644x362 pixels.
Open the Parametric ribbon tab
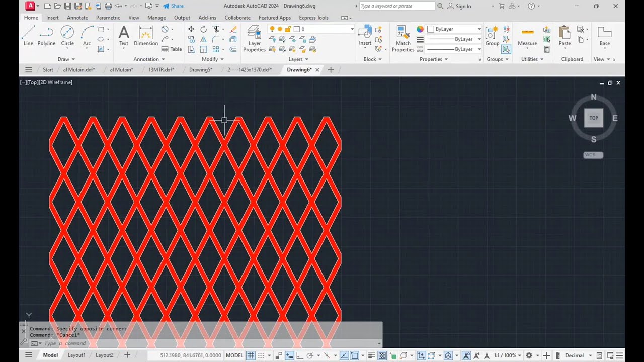[x=108, y=18]
